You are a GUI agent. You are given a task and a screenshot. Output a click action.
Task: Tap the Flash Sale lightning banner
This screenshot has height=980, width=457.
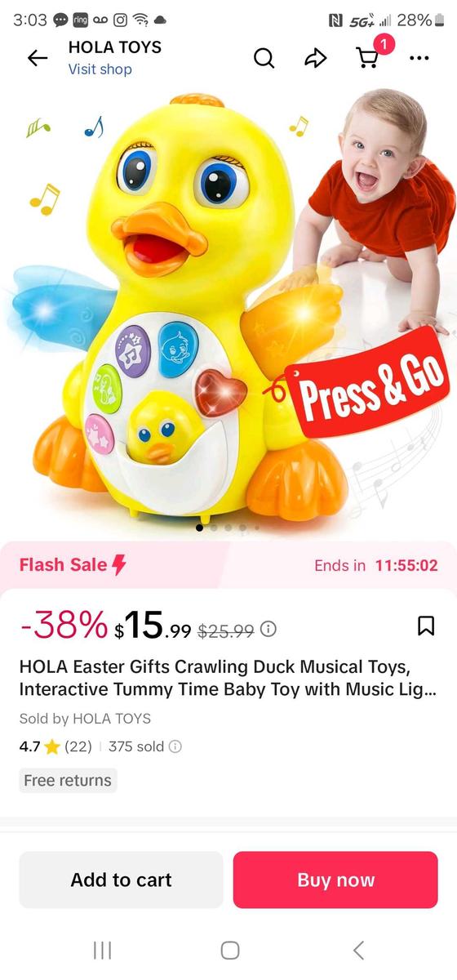(228, 565)
